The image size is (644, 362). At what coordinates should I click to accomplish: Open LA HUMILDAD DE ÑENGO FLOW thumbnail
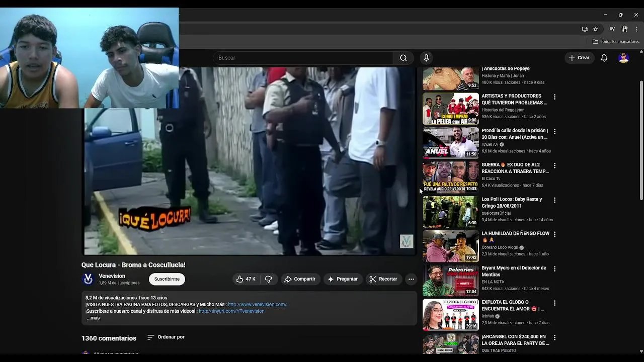pos(451,246)
